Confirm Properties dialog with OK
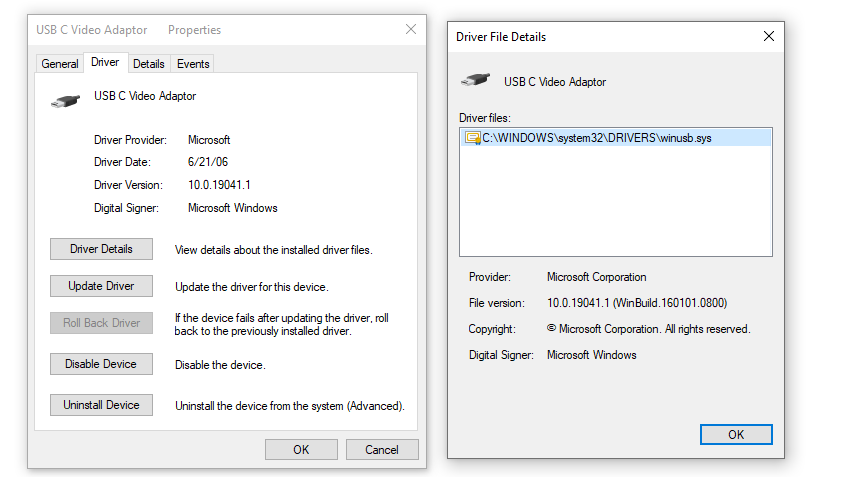The image size is (844, 477). (301, 450)
